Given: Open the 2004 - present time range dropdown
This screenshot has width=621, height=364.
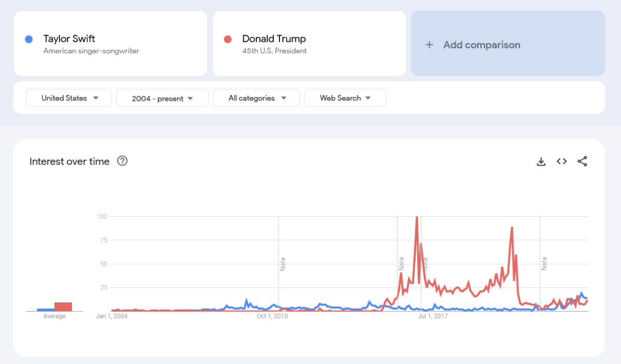Looking at the screenshot, I should point(162,98).
